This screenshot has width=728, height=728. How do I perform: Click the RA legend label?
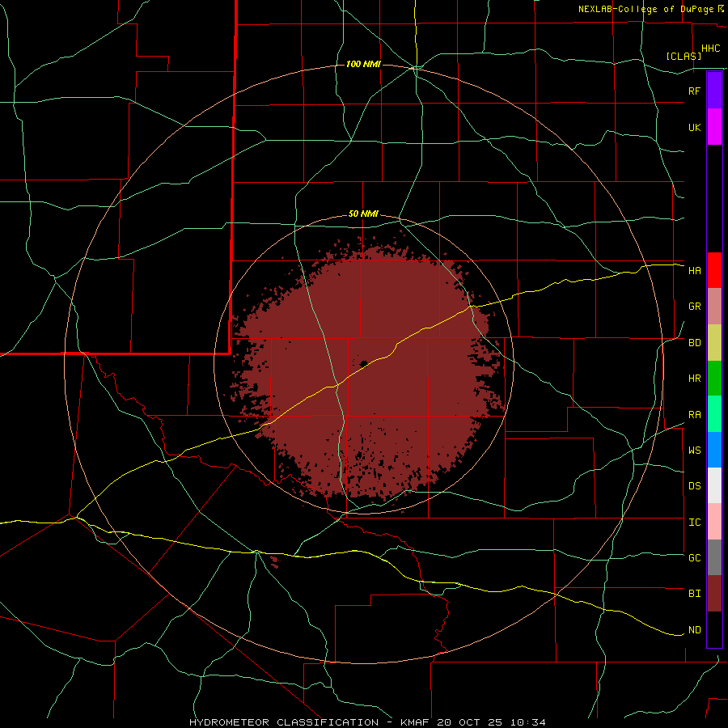[694, 415]
